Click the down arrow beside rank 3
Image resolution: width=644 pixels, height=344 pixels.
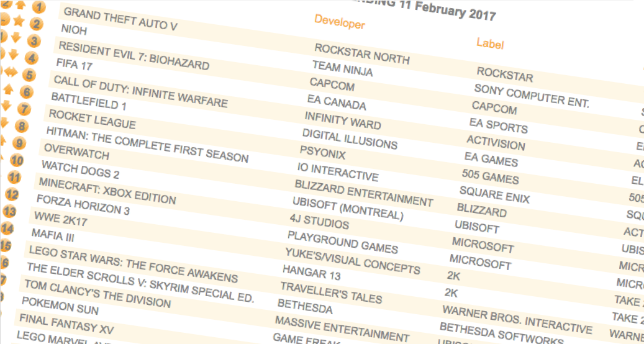tap(16, 37)
